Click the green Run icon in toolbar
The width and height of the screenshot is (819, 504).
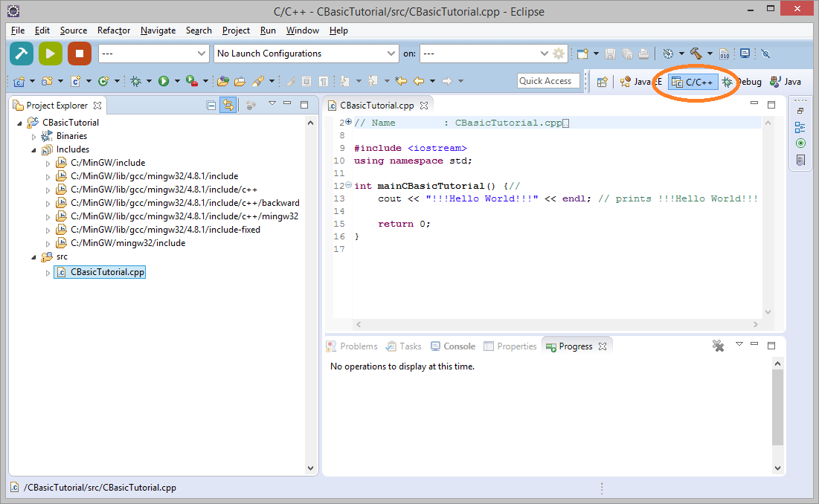click(164, 81)
